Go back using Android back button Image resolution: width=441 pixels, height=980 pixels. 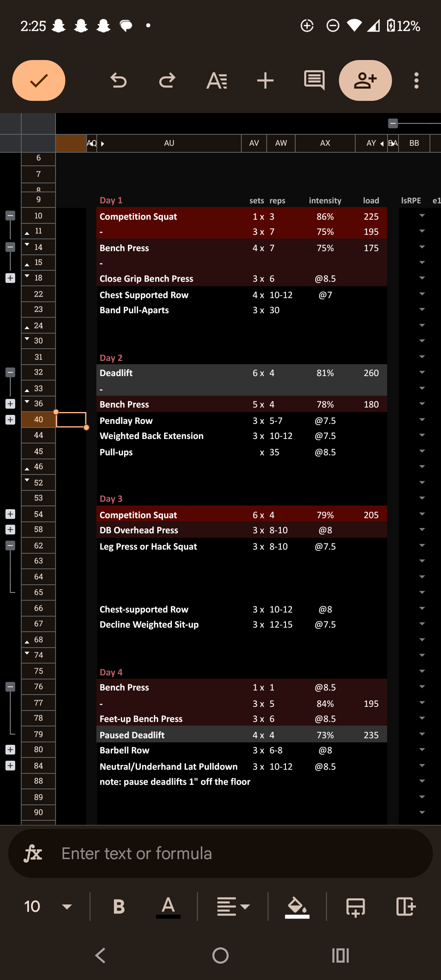pos(100,955)
